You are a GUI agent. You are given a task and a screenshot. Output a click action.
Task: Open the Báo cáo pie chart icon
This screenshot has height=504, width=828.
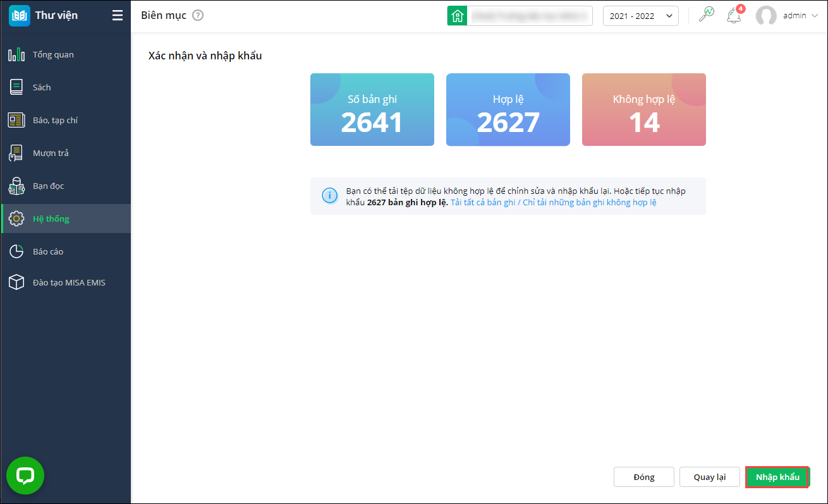16,252
